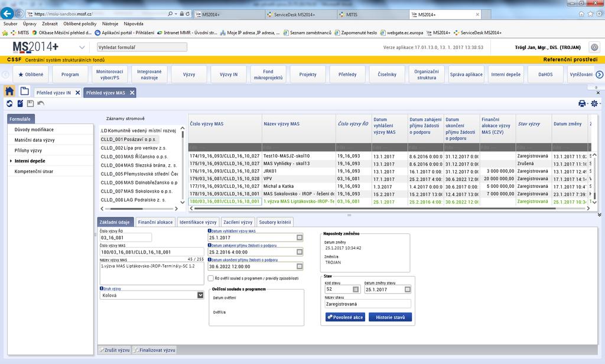Screen dimensions: 605x364
Task: Print using the printer icon
Action: 582,103
